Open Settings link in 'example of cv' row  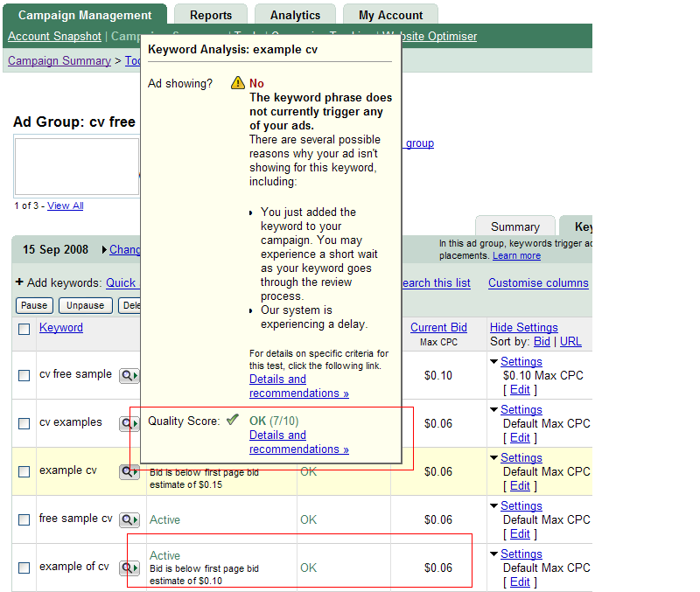[521, 554]
